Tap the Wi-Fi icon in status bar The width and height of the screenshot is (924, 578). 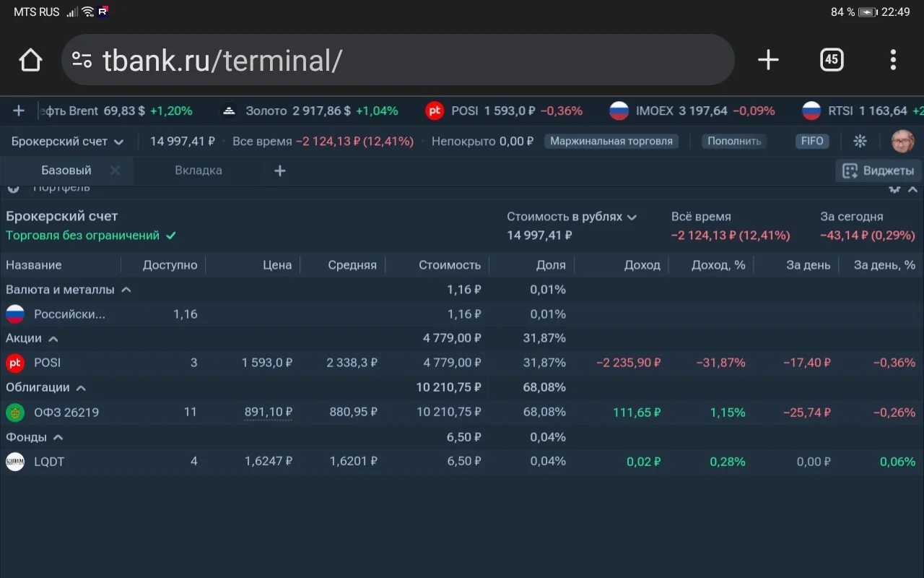click(87, 12)
